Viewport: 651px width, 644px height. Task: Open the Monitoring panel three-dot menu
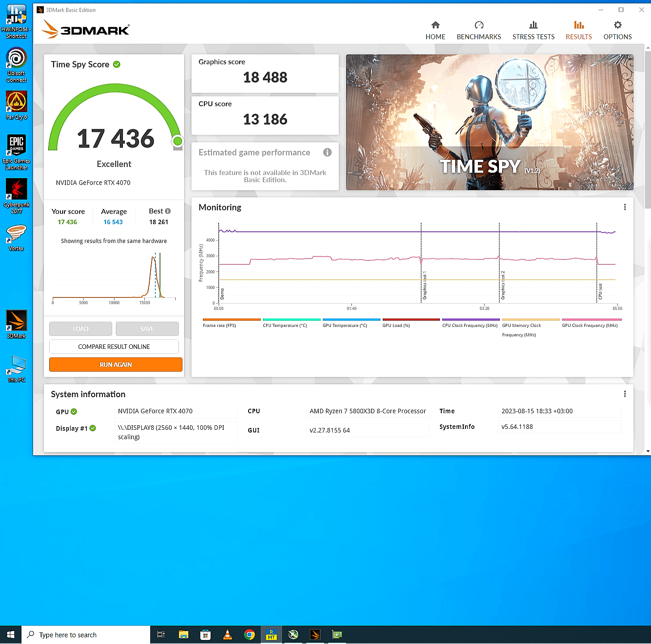coord(625,207)
